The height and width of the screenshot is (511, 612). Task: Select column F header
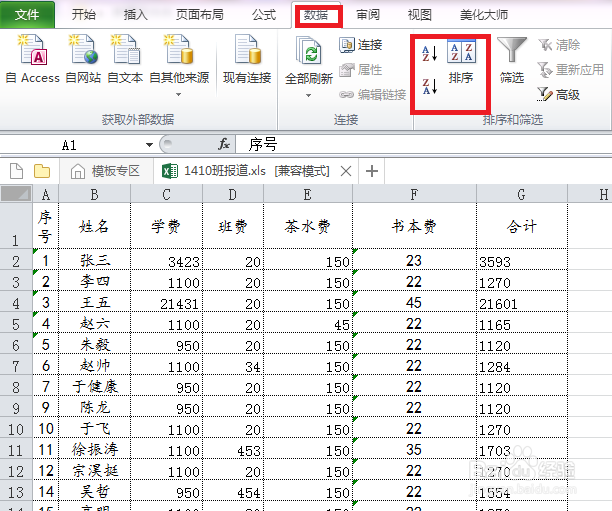pos(415,194)
